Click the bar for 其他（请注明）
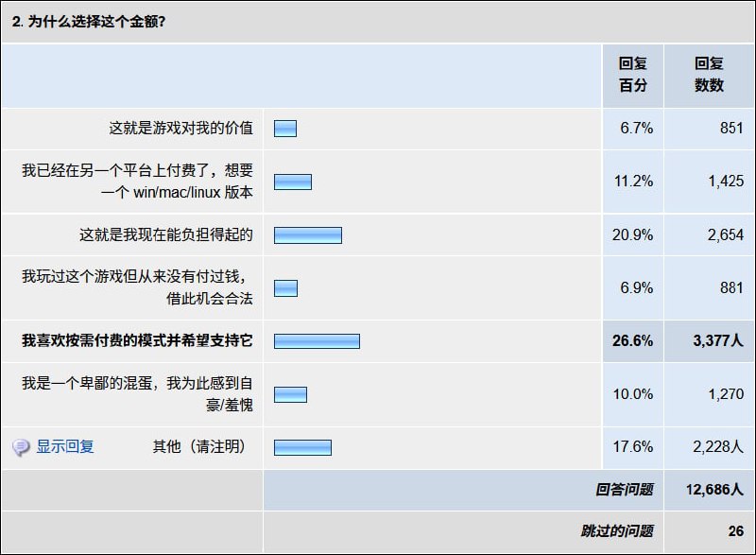756x555 pixels. click(302, 447)
